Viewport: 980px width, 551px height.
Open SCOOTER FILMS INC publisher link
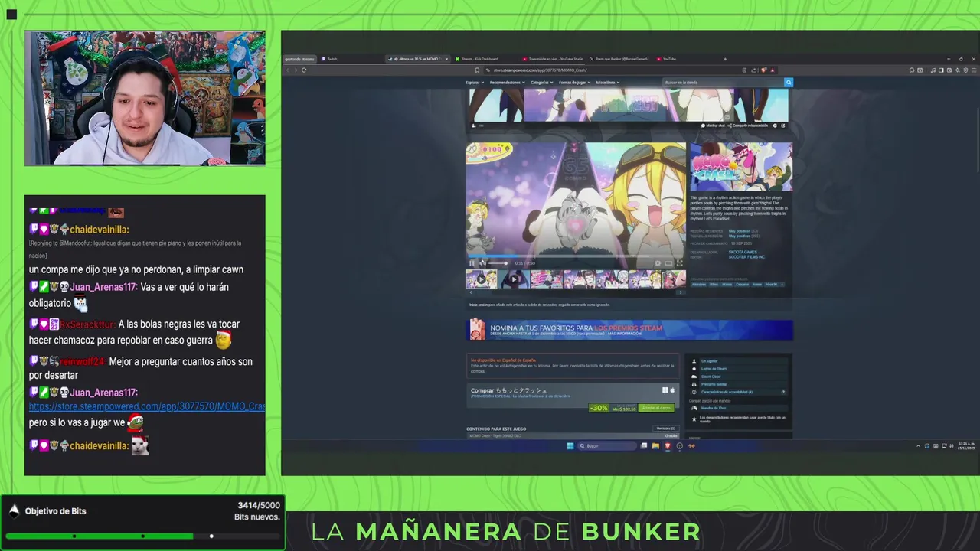(x=746, y=257)
